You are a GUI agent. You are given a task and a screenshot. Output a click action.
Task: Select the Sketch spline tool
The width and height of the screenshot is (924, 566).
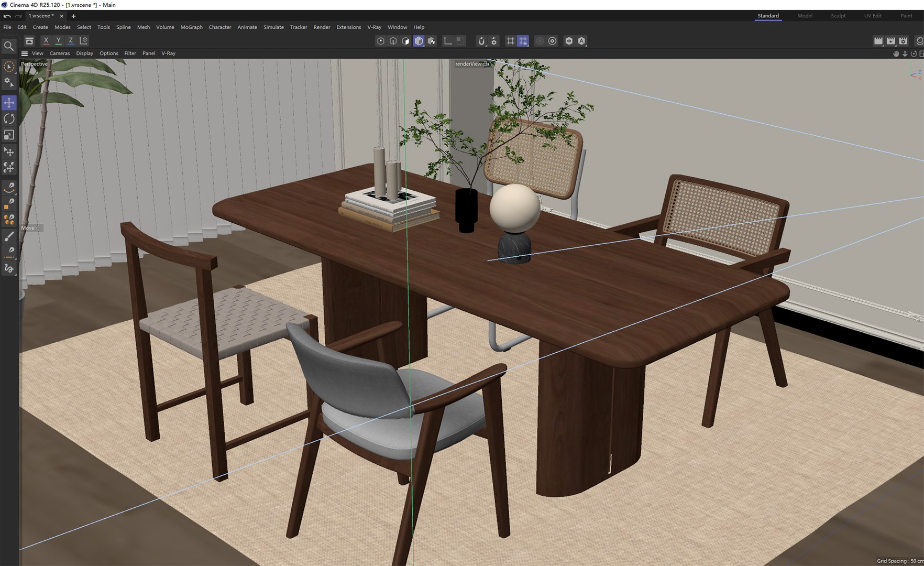click(x=9, y=269)
